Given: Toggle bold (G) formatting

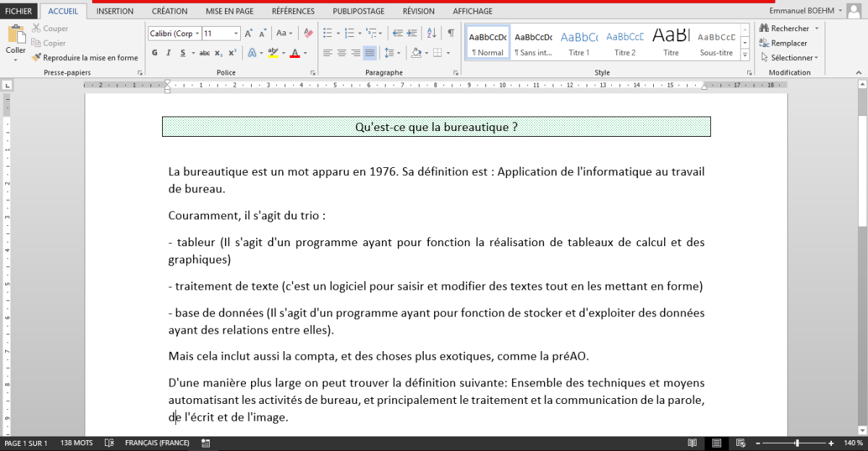Looking at the screenshot, I should (155, 53).
